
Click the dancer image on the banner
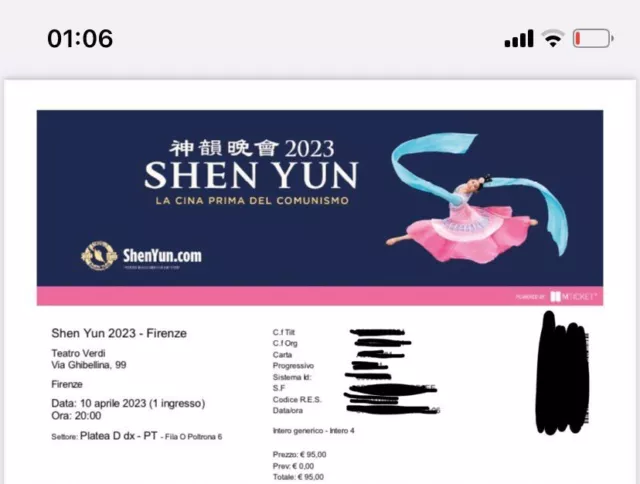477,198
